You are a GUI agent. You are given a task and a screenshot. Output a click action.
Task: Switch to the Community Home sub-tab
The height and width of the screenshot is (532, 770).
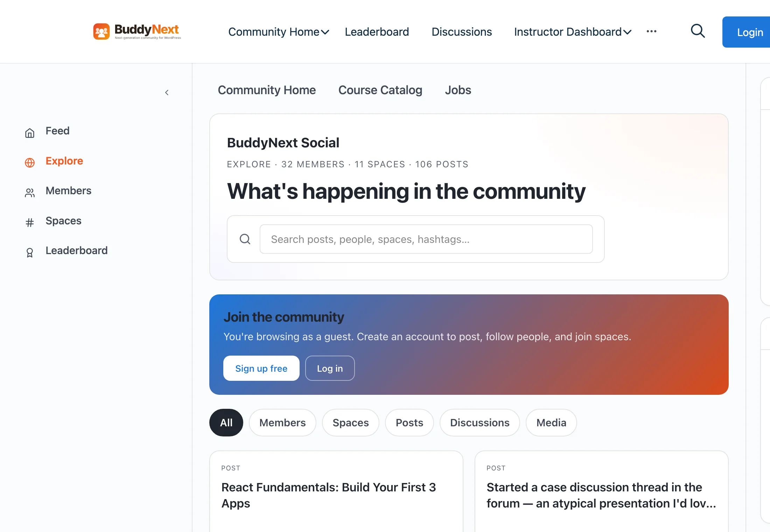[267, 90]
